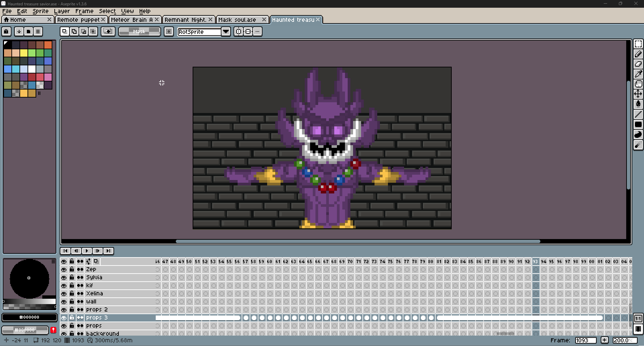The image size is (644, 346).
Task: Toggle visibility of the wall layer
Action: (64, 302)
